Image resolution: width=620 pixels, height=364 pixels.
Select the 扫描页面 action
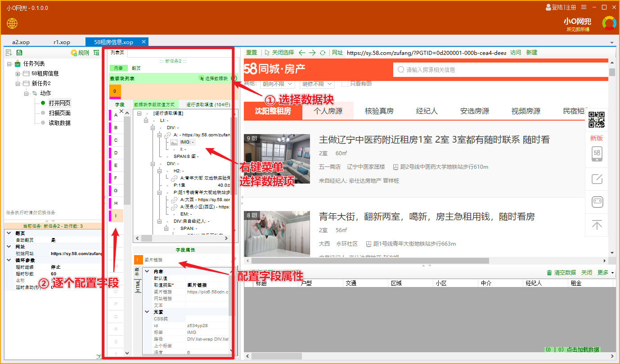(x=59, y=113)
